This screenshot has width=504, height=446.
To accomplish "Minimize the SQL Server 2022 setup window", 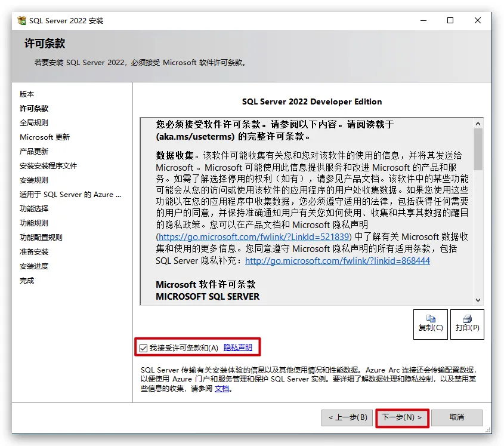I will point(423,20).
